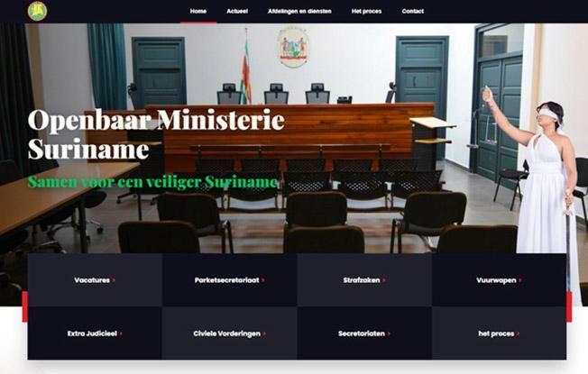Navigate to the Contact page

(412, 11)
